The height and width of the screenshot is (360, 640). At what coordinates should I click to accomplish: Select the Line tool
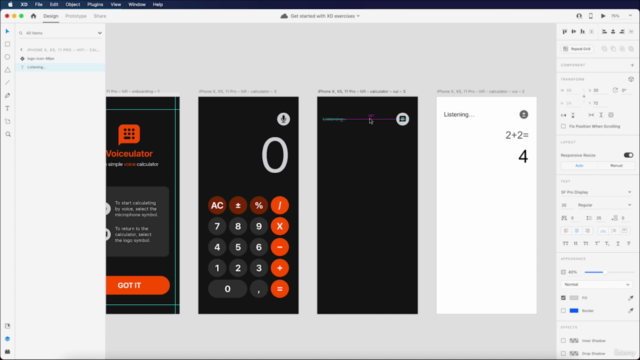[7, 82]
